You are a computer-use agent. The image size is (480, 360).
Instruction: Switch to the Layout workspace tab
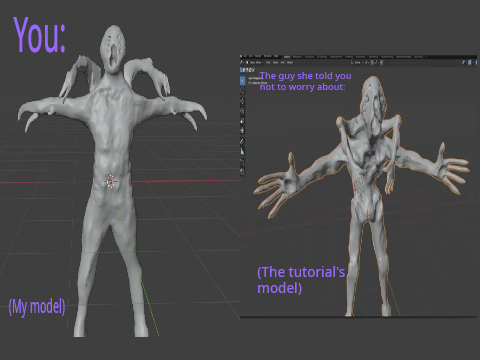pos(287,57)
